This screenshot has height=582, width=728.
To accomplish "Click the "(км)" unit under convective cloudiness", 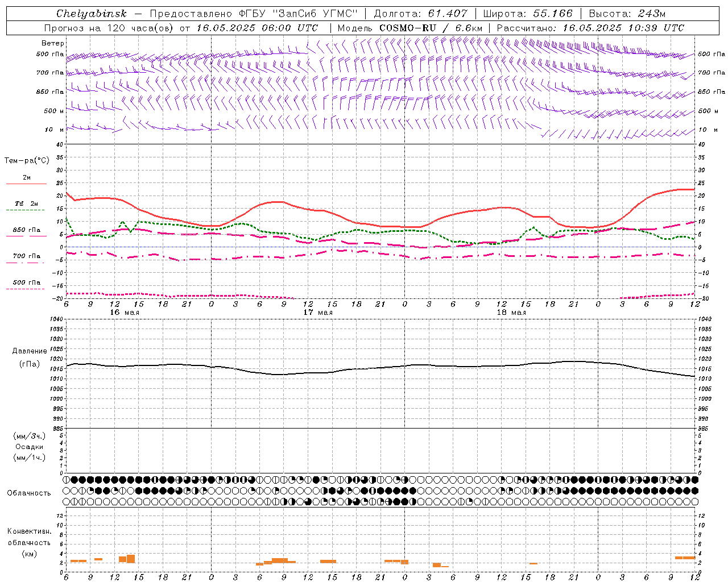I will pos(30,554).
